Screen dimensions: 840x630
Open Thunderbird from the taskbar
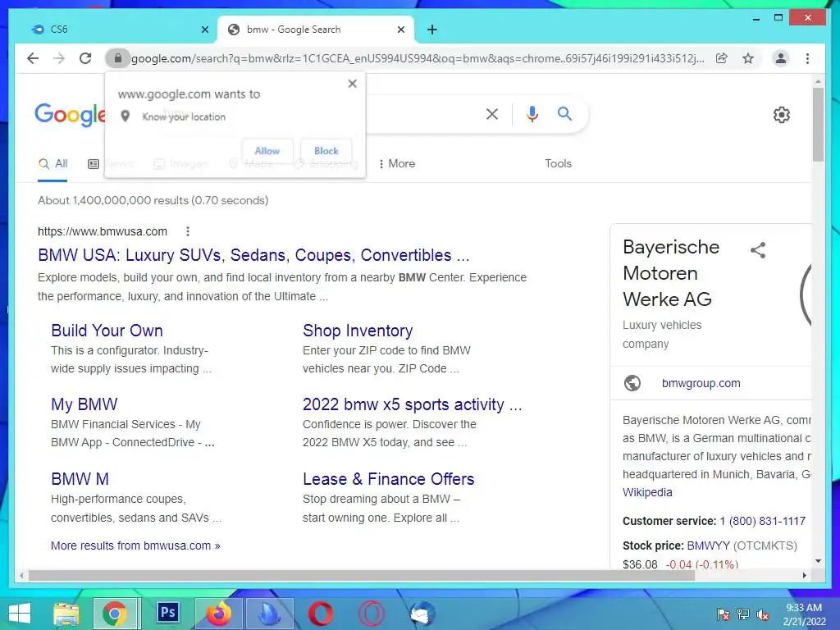pos(422,614)
